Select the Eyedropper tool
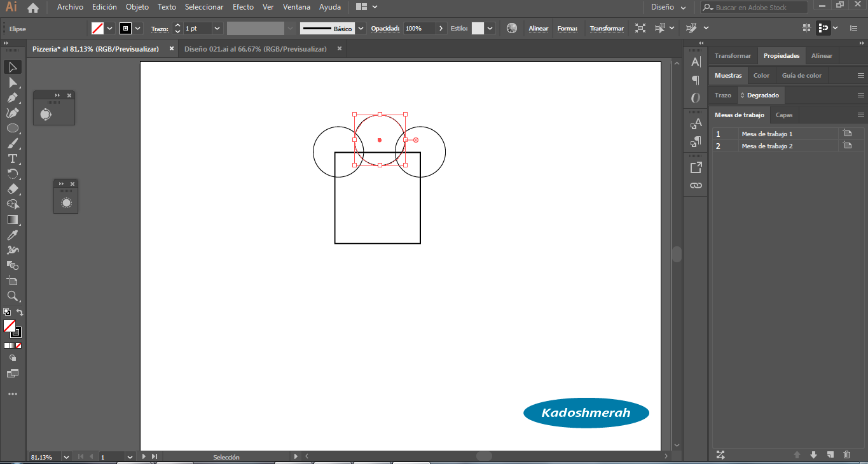 tap(12, 235)
